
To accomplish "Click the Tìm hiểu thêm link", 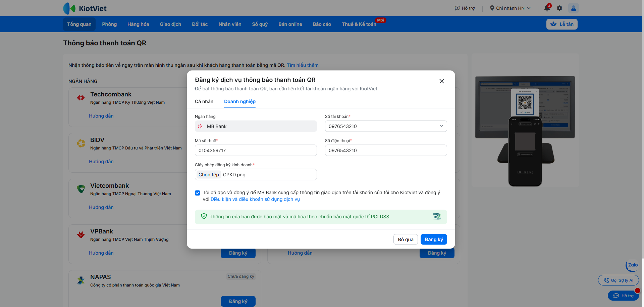I will [x=303, y=65].
